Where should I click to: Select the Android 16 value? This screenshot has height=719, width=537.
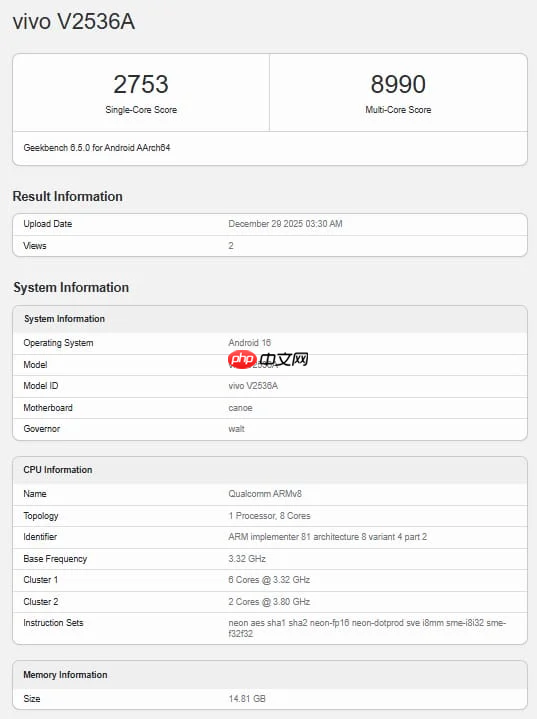(x=249, y=343)
